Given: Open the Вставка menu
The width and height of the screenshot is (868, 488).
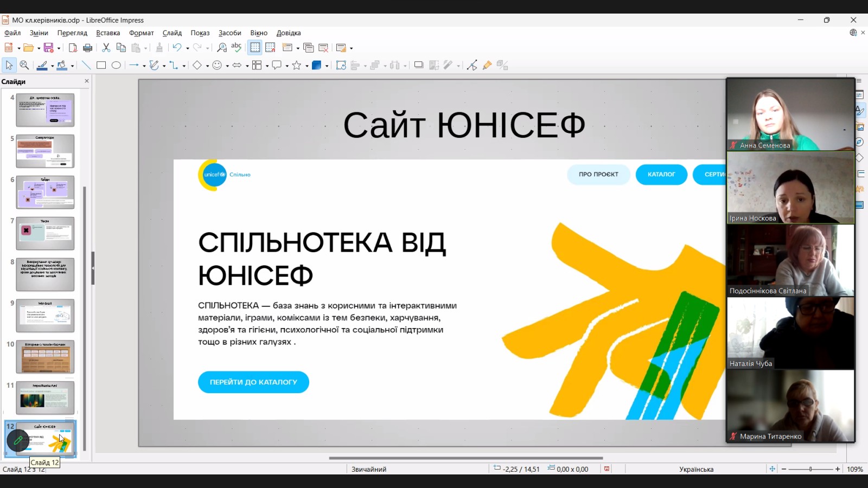Looking at the screenshot, I should [108, 33].
